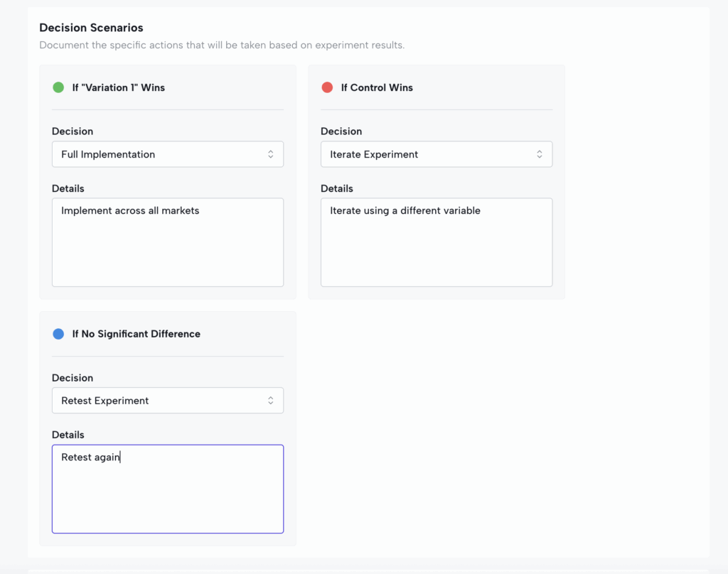Expand the Retest Experiment decision dropdown
Image resolution: width=728 pixels, height=574 pixels.
[167, 401]
